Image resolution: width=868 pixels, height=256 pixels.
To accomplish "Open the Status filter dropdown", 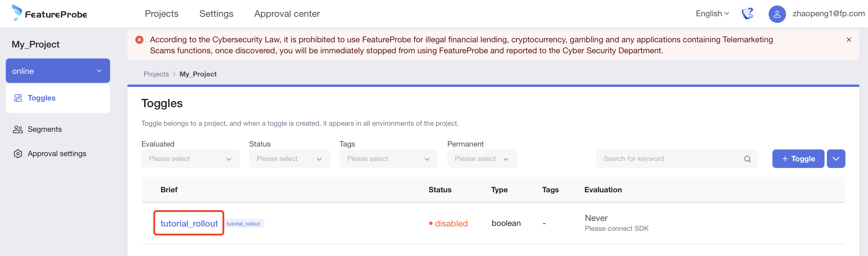I will tap(289, 159).
